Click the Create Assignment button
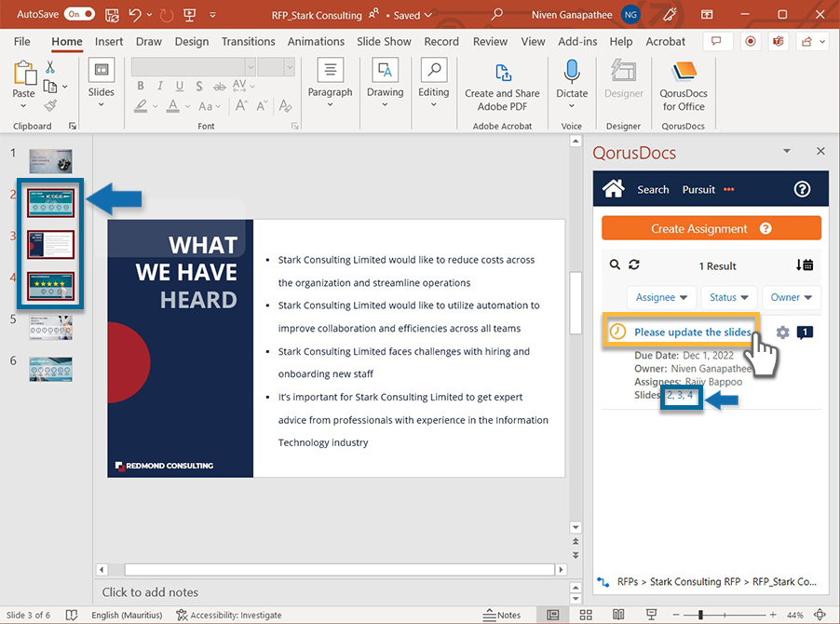 pyautogui.click(x=711, y=229)
